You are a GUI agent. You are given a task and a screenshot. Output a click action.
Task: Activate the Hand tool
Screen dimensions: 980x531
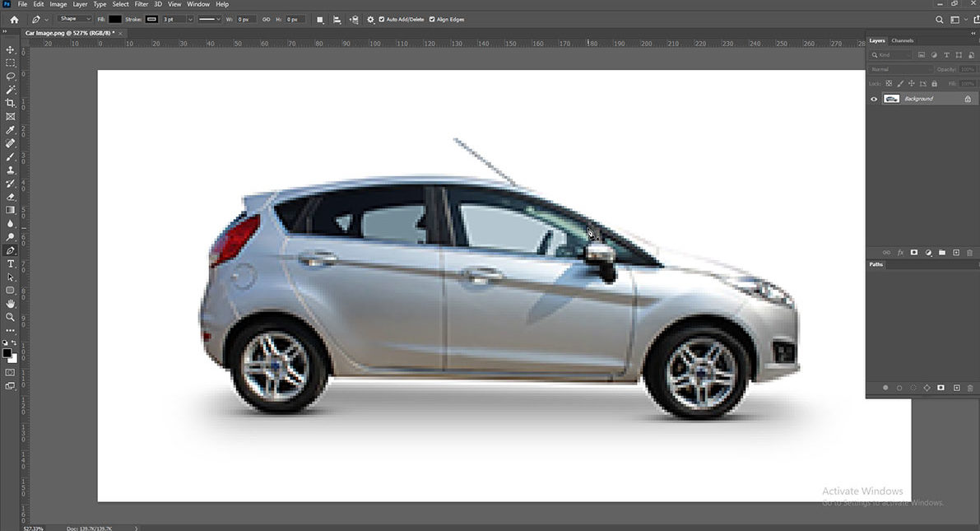(x=11, y=303)
